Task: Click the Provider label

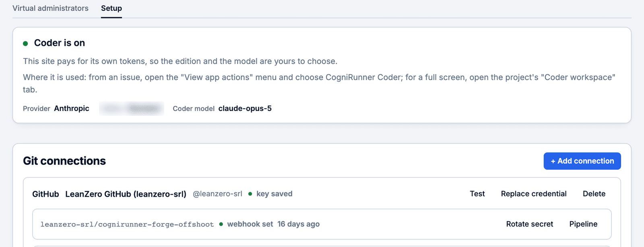Action: pos(37,109)
